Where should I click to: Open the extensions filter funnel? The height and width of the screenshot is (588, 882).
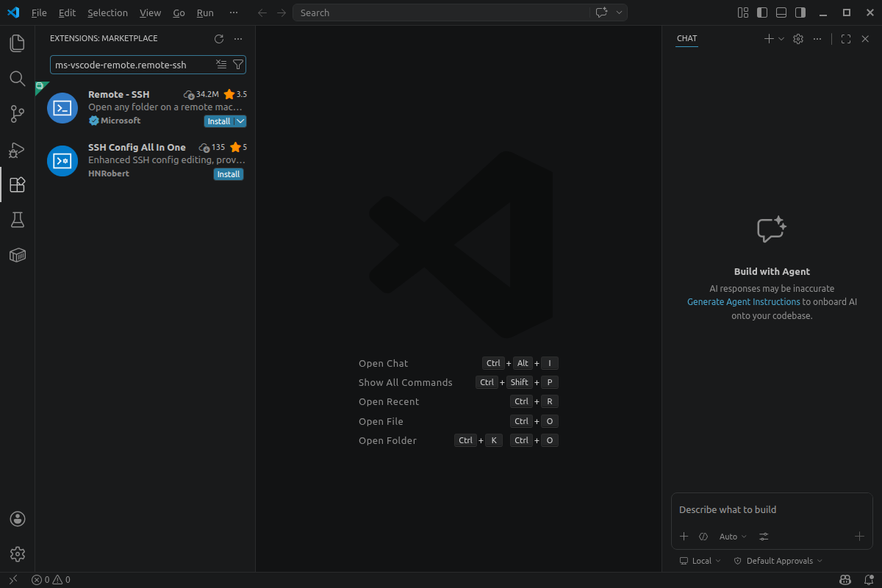pyautogui.click(x=238, y=65)
